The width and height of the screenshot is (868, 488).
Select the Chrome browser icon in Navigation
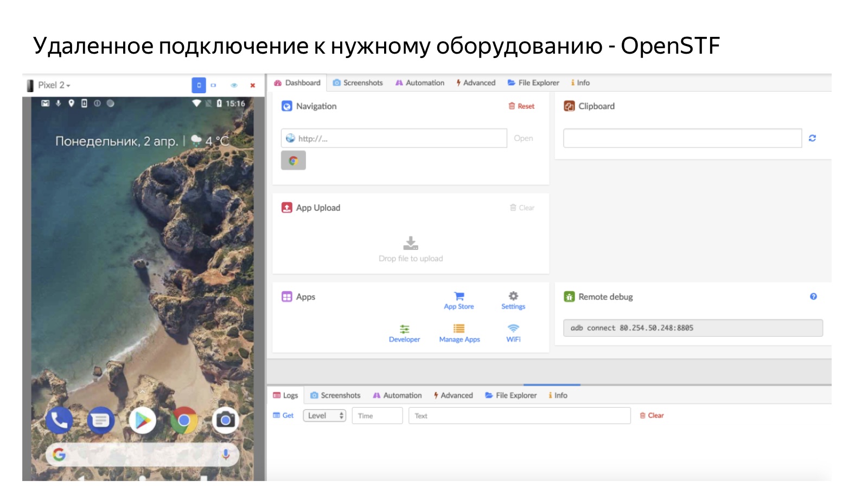coord(293,160)
